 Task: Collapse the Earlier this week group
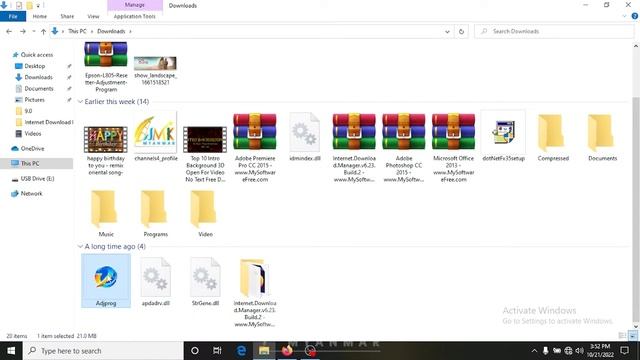pos(80,102)
